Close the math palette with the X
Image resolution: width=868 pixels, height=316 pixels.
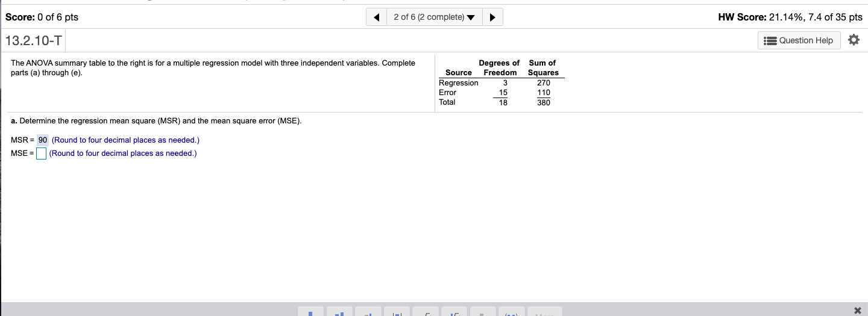point(858,310)
